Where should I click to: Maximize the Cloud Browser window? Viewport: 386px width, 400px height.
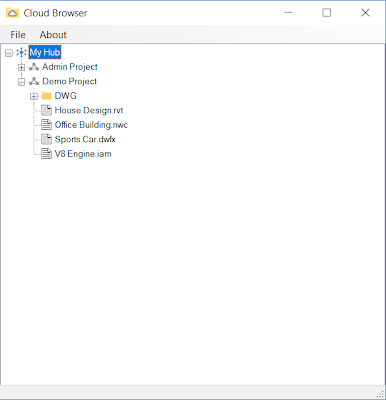(327, 13)
